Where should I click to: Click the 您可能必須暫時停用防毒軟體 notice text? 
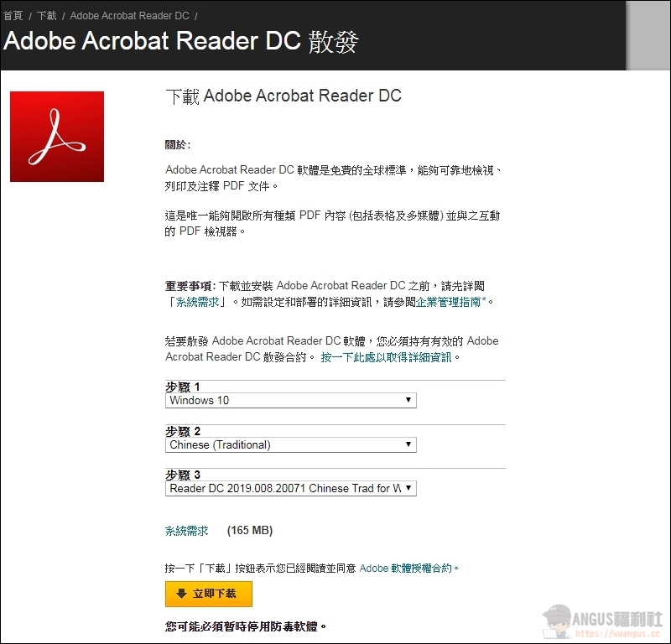click(x=246, y=626)
